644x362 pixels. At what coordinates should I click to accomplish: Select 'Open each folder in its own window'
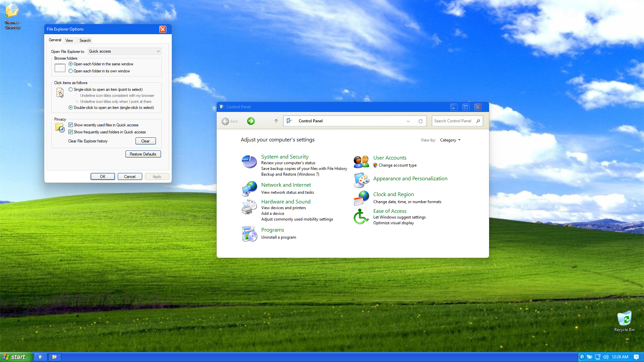(x=70, y=71)
